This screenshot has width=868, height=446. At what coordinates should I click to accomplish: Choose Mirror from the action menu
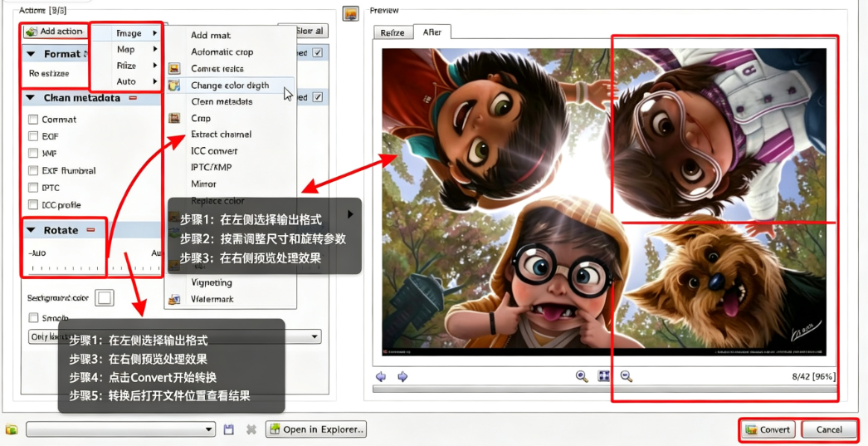[203, 184]
